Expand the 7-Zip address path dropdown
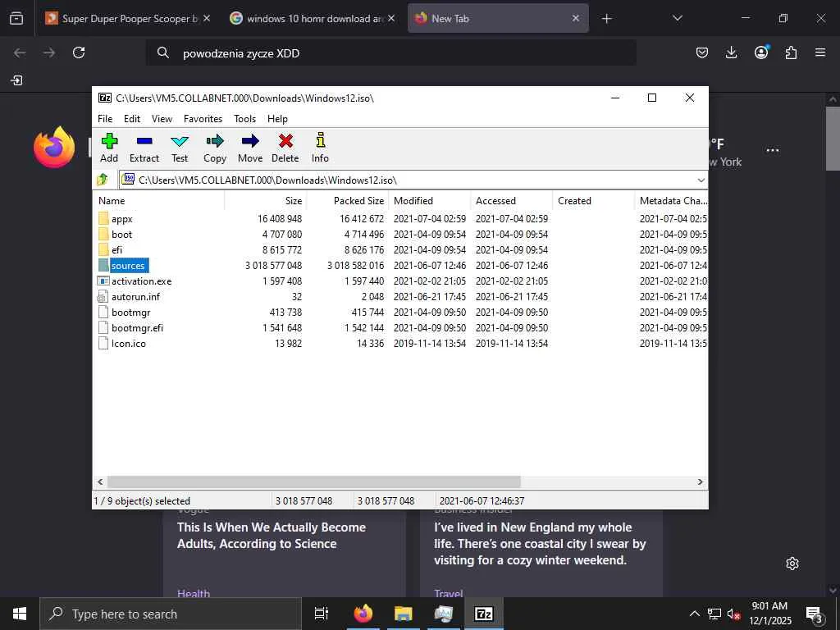Viewport: 840px width, 630px height. pos(701,180)
